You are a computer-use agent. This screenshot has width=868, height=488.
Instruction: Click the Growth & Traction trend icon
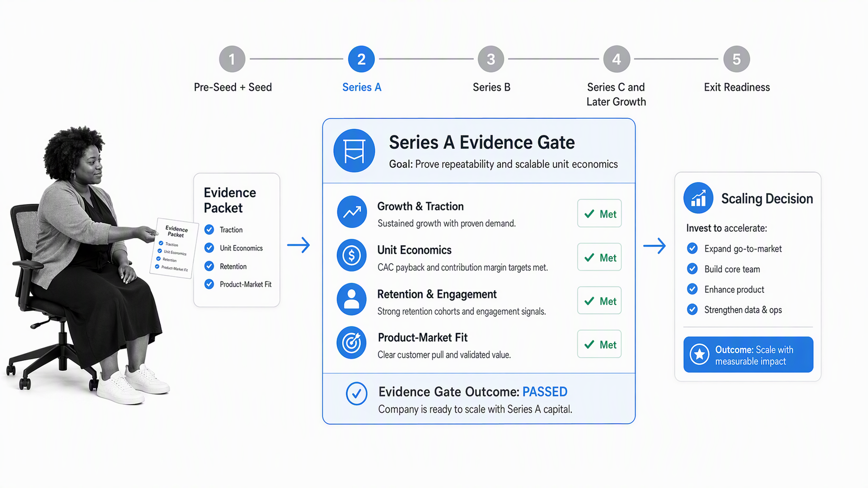352,212
